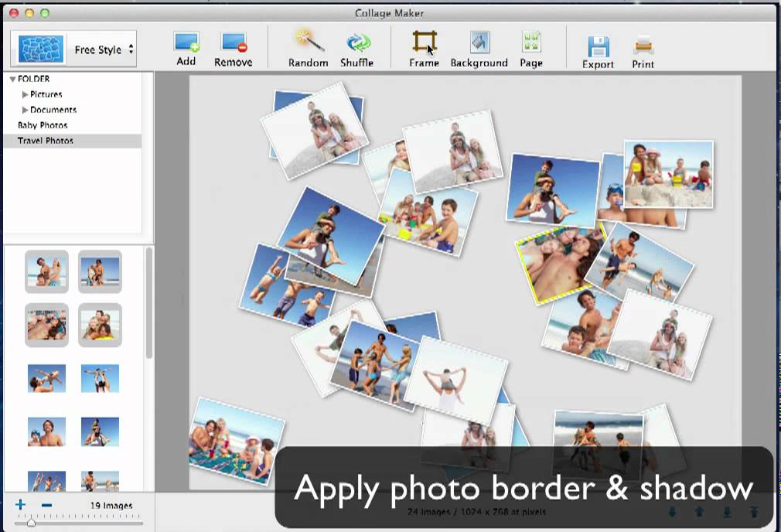Click the photo list vertical scrollbar
The height and width of the screenshot is (532, 781).
pos(148,303)
